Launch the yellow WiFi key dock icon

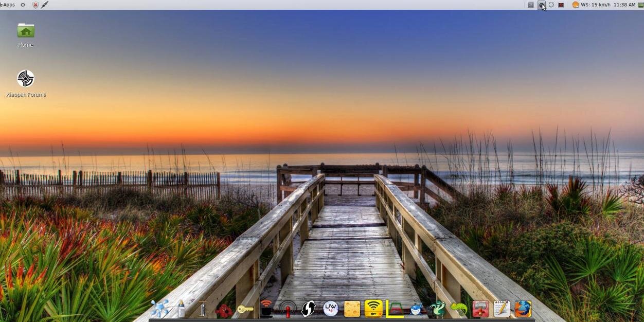[373, 309]
